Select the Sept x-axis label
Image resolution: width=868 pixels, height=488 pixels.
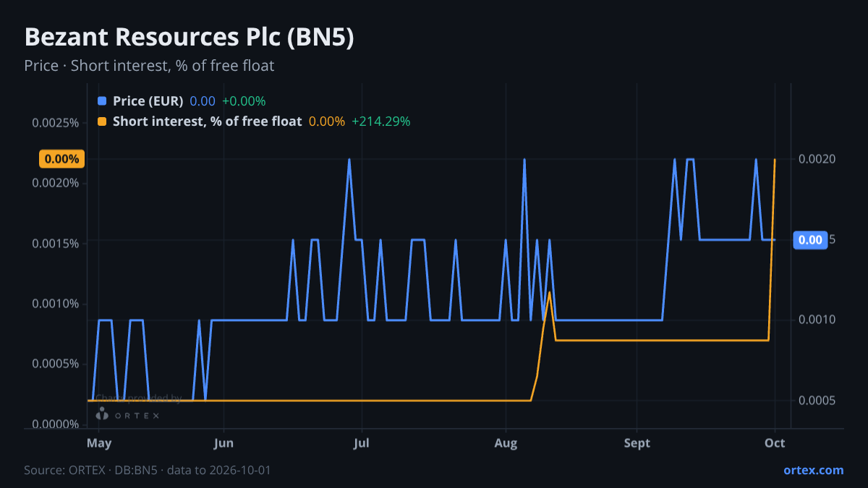[x=637, y=443]
